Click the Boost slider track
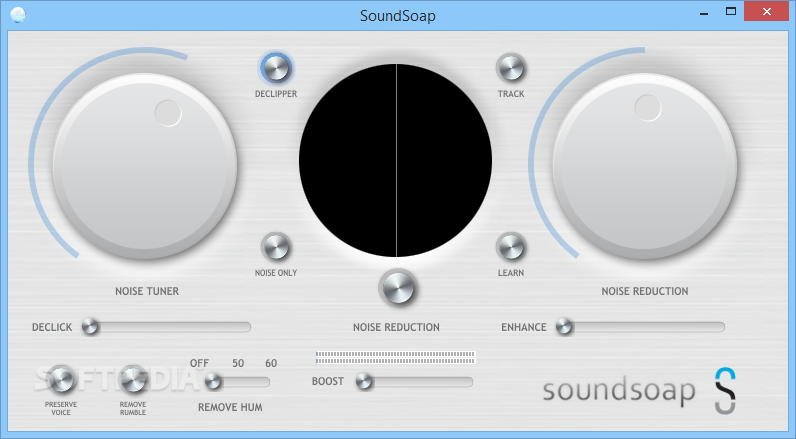796x439 pixels. click(414, 382)
